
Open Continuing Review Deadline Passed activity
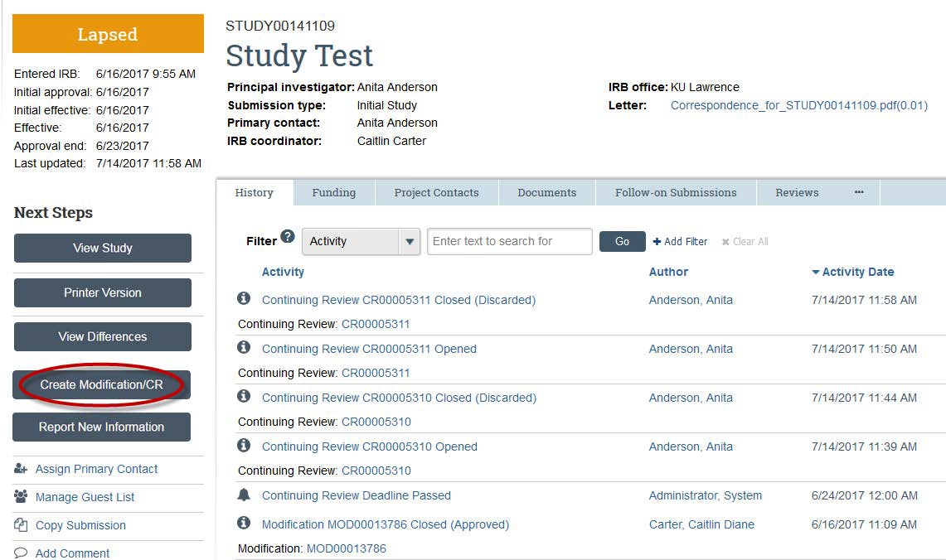357,495
